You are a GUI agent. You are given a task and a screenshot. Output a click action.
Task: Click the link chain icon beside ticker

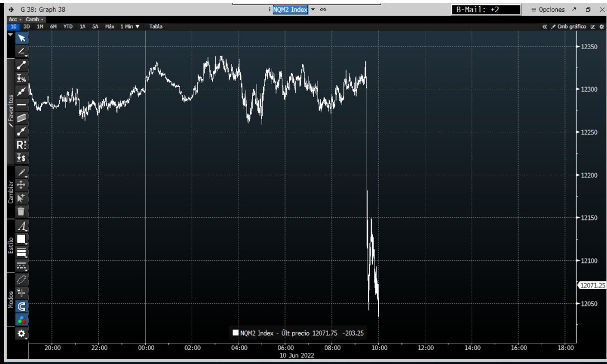(x=323, y=9)
